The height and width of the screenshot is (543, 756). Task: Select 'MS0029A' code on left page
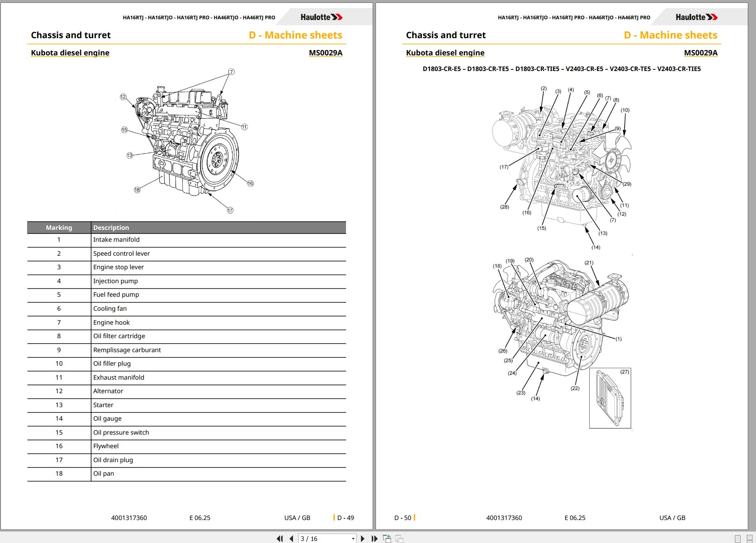click(325, 53)
